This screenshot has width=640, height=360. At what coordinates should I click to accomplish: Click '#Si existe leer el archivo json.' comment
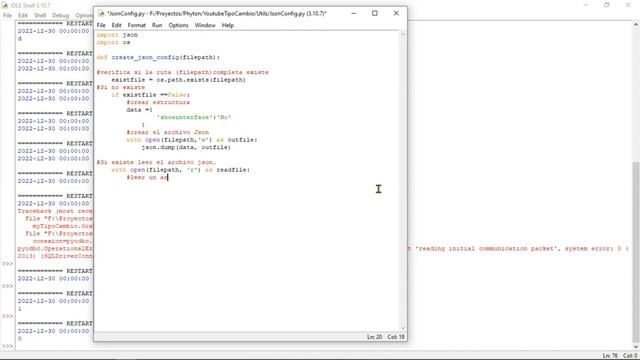tap(156, 162)
